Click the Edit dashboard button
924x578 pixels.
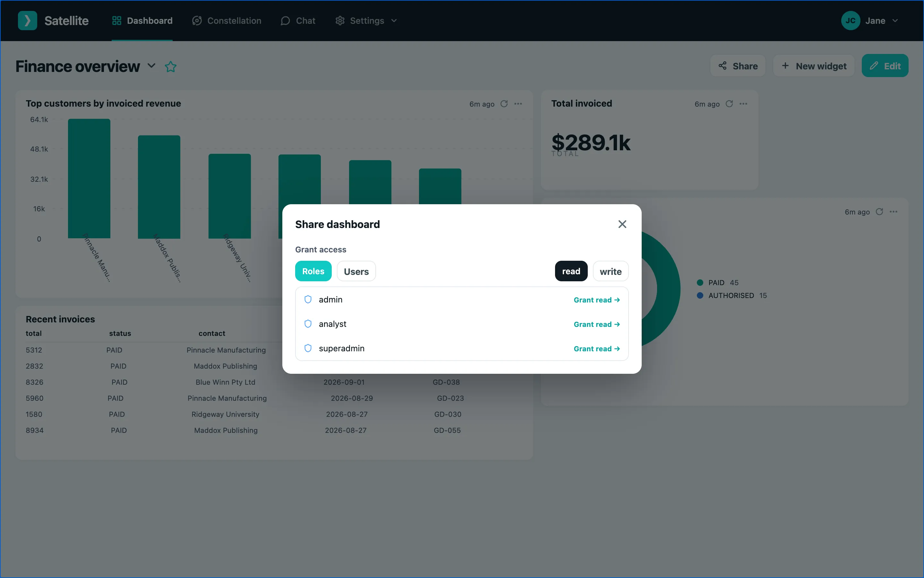click(885, 66)
